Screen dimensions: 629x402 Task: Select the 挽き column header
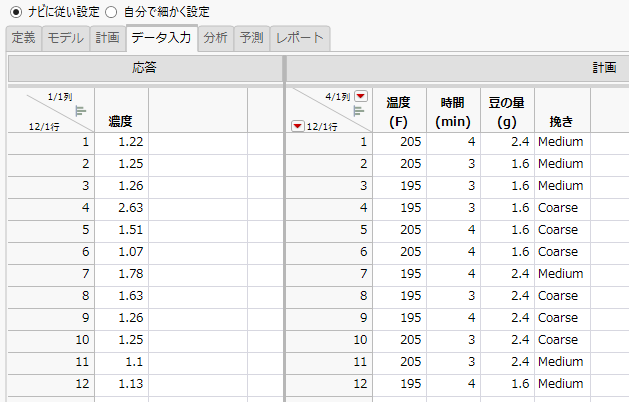click(562, 110)
